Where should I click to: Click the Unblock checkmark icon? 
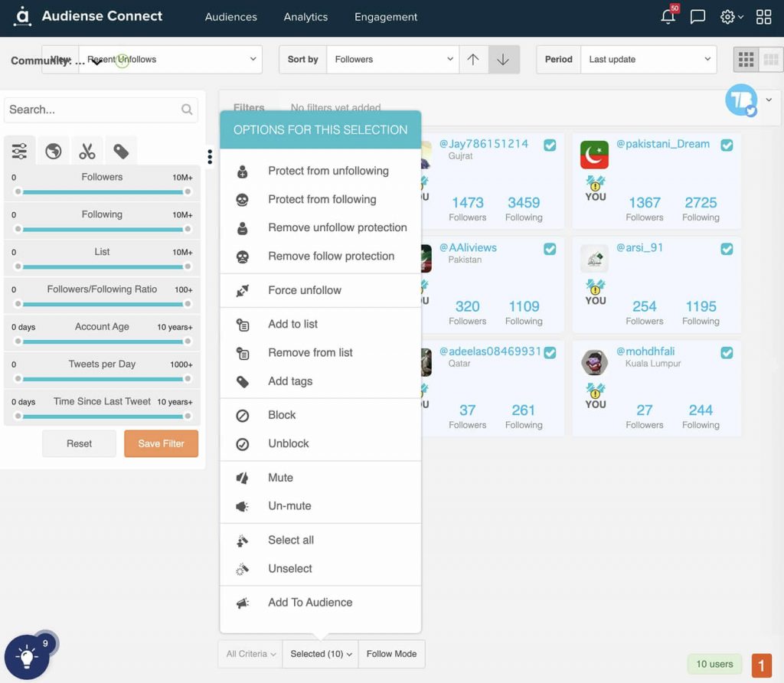coord(243,444)
